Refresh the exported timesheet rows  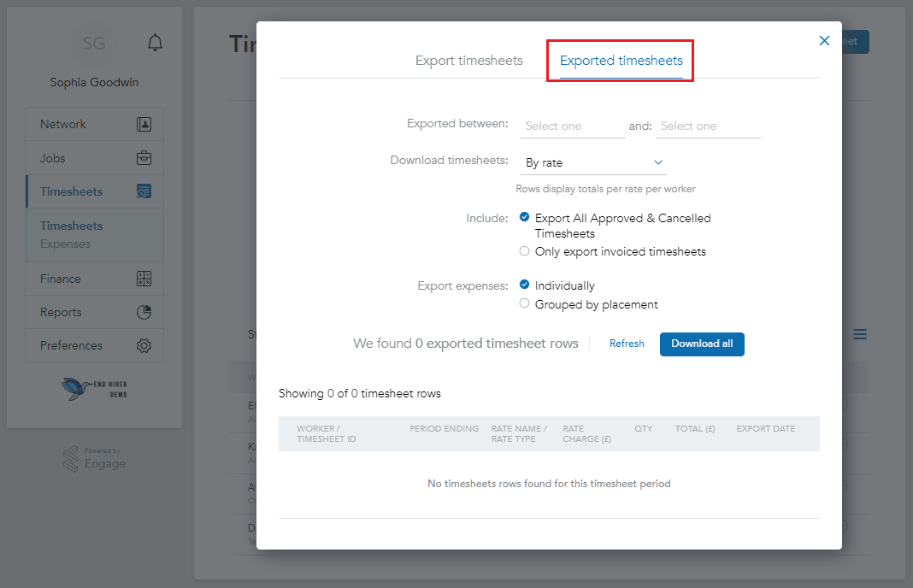coord(627,343)
